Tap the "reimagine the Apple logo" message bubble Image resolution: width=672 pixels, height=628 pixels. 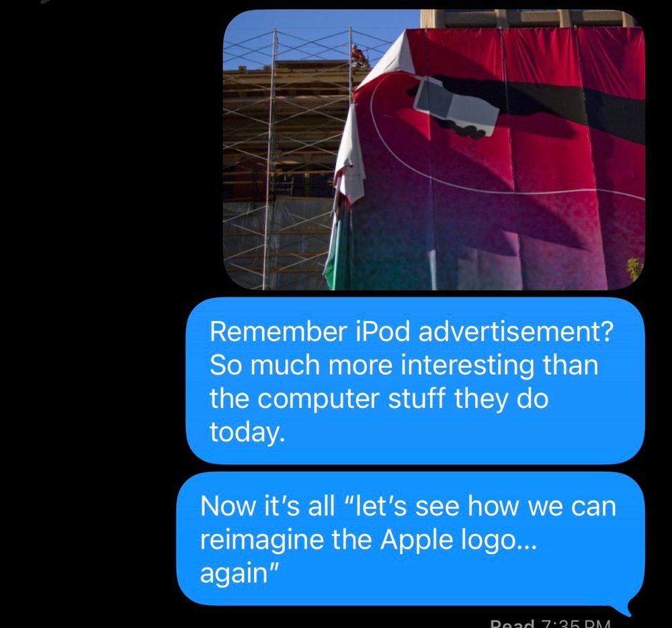point(411,539)
